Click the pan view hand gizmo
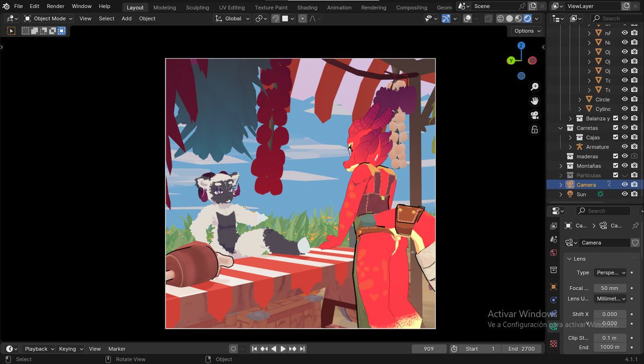 pyautogui.click(x=535, y=101)
